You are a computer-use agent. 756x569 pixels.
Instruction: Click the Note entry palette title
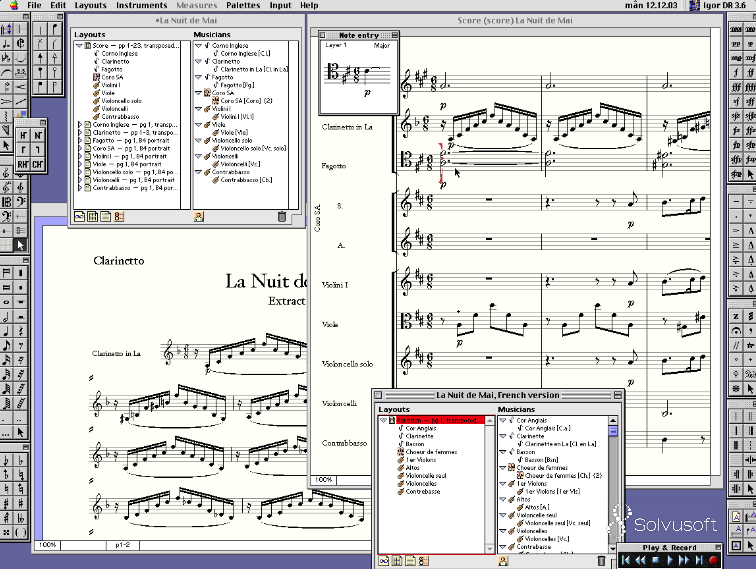359,35
